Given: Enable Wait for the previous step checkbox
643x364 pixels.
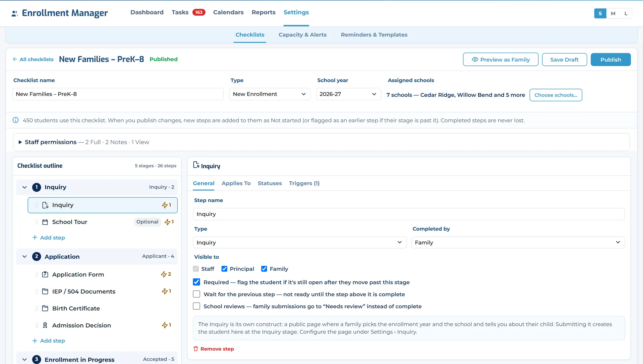Looking at the screenshot, I should (197, 294).
